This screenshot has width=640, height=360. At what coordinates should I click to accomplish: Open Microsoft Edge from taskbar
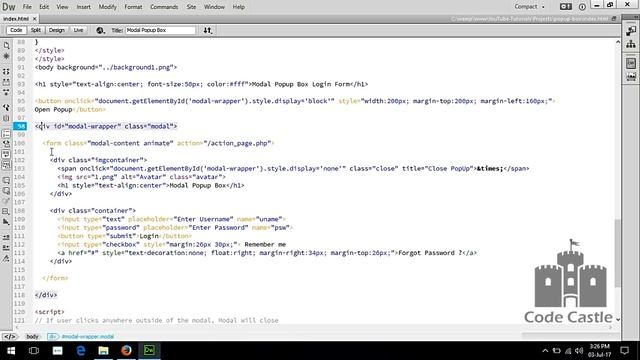tap(80, 351)
